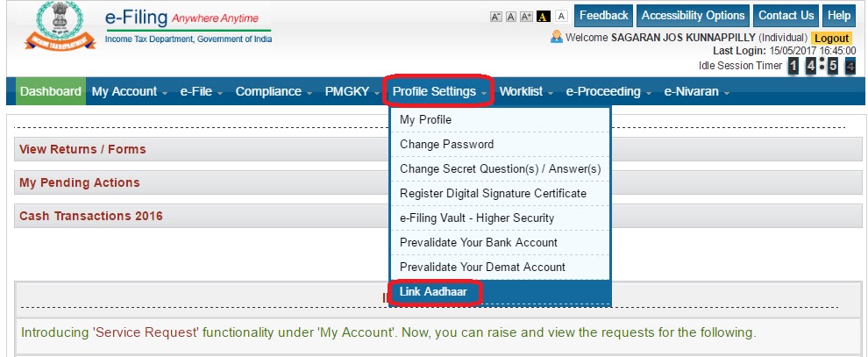Click user name SAGARAN JOS KUNNAPPILLY
The image size is (868, 357).
click(683, 38)
